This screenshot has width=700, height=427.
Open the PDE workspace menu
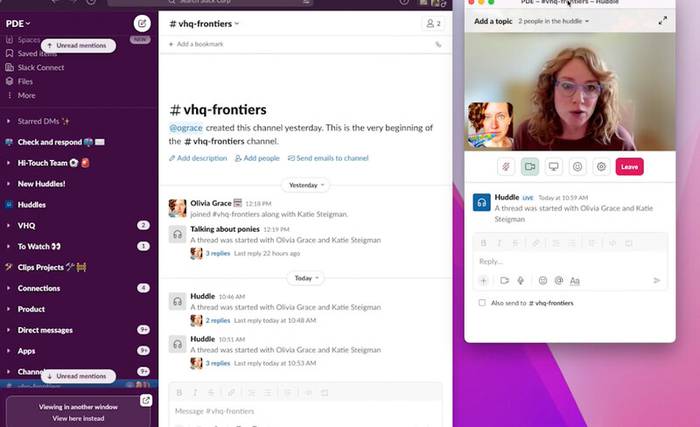18,24
